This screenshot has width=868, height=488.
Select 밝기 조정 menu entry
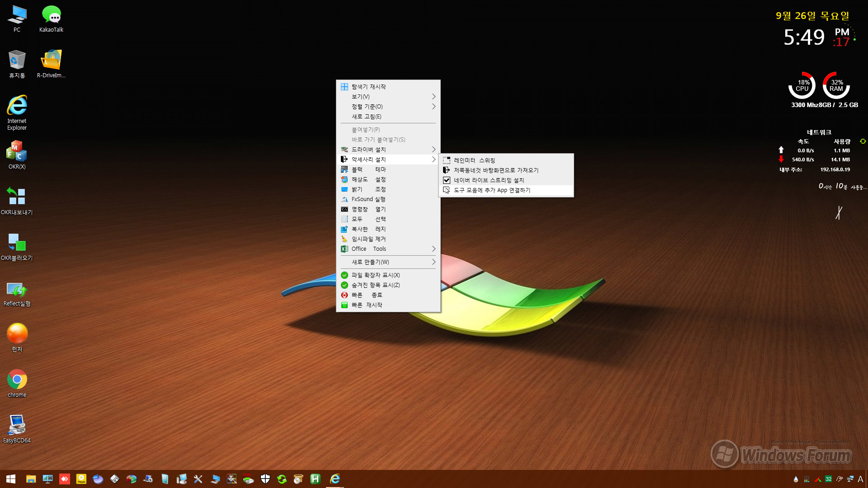point(388,189)
